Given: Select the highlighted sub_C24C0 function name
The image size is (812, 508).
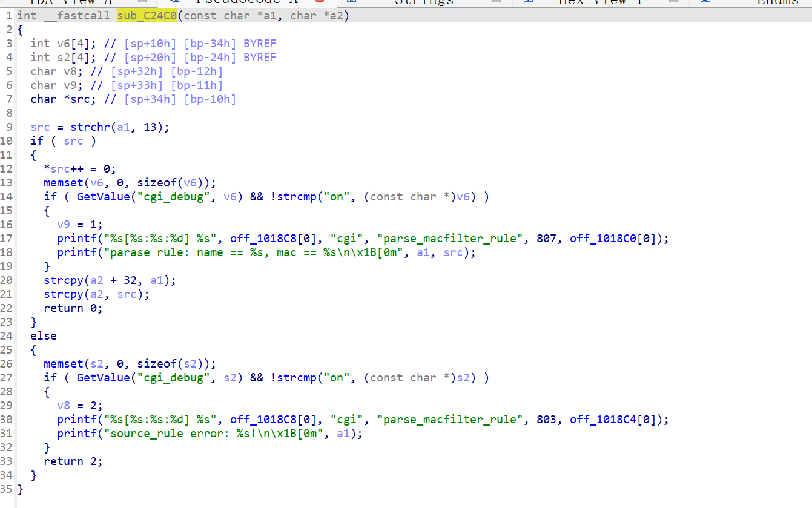Looking at the screenshot, I should point(147,16).
